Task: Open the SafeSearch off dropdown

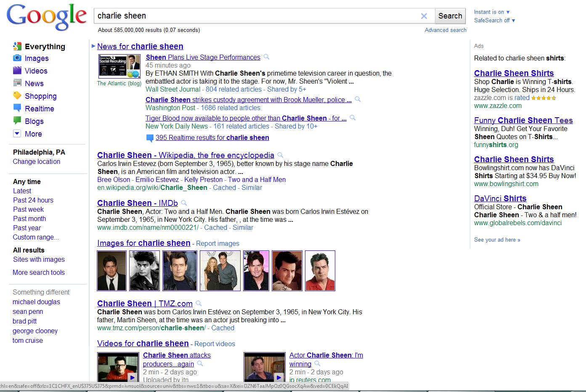Action: [x=495, y=20]
